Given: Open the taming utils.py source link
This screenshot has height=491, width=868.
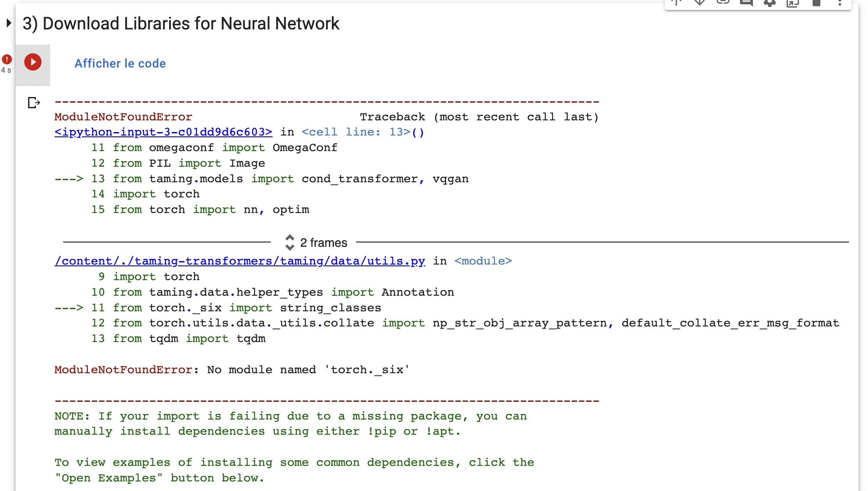Looking at the screenshot, I should point(240,261).
